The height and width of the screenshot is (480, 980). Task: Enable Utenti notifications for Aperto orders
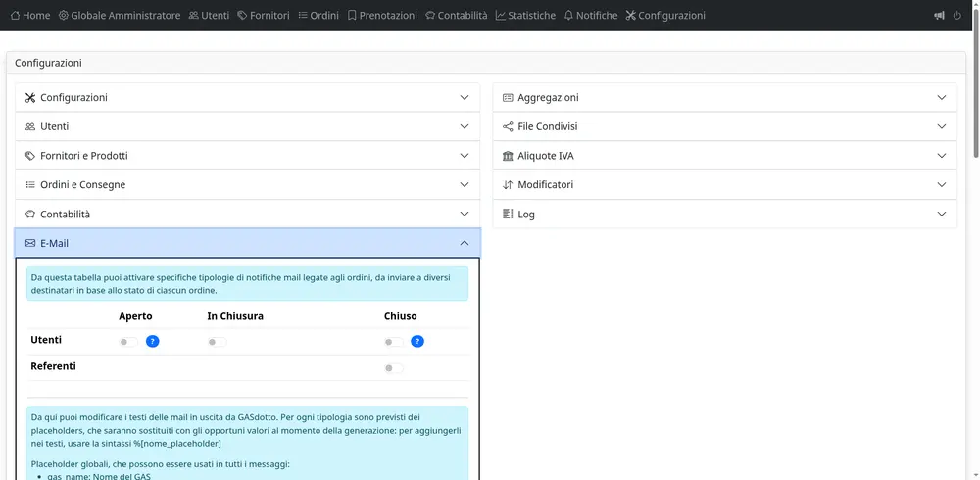pyautogui.click(x=128, y=342)
